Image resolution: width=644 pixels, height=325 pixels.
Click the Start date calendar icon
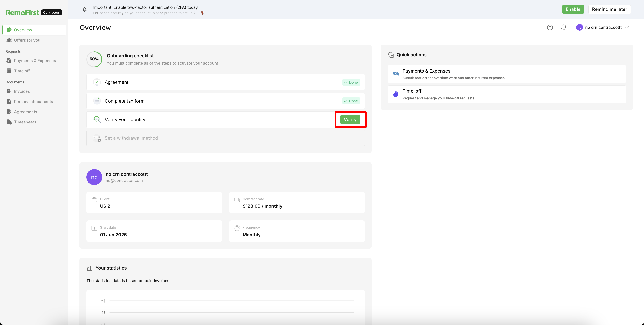[x=94, y=228]
